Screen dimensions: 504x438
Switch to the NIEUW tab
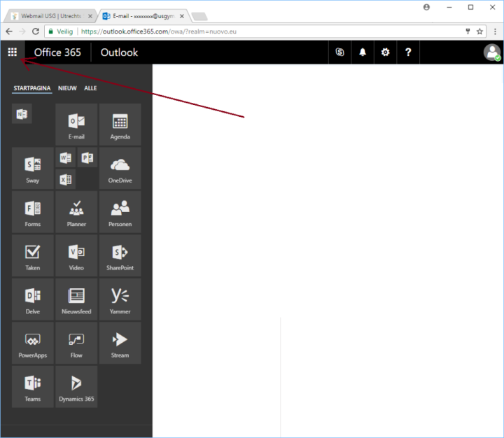coord(67,88)
